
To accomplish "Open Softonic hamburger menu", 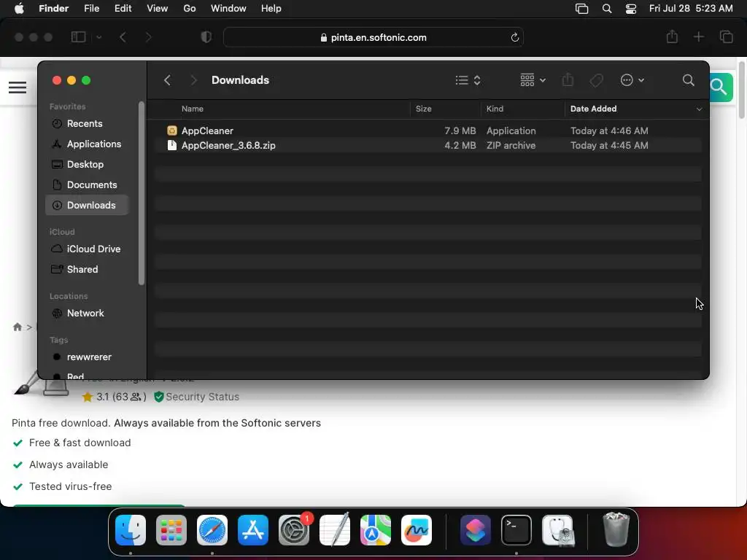I will click(x=18, y=87).
